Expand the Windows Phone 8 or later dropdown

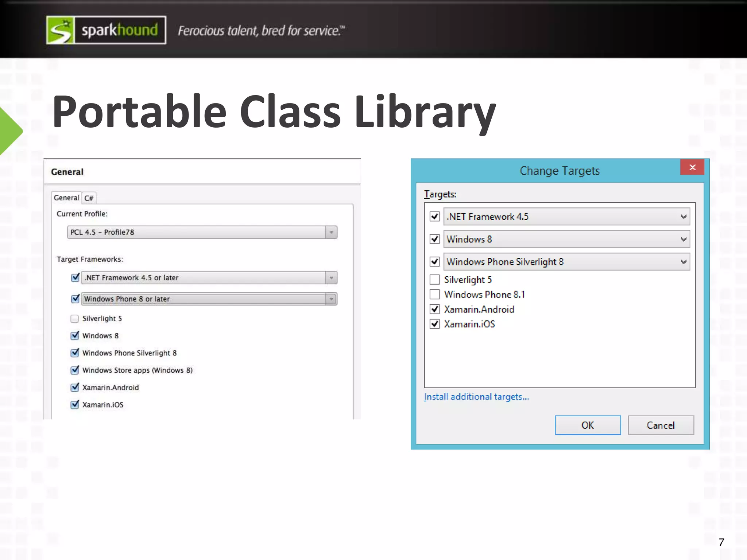coord(209,299)
